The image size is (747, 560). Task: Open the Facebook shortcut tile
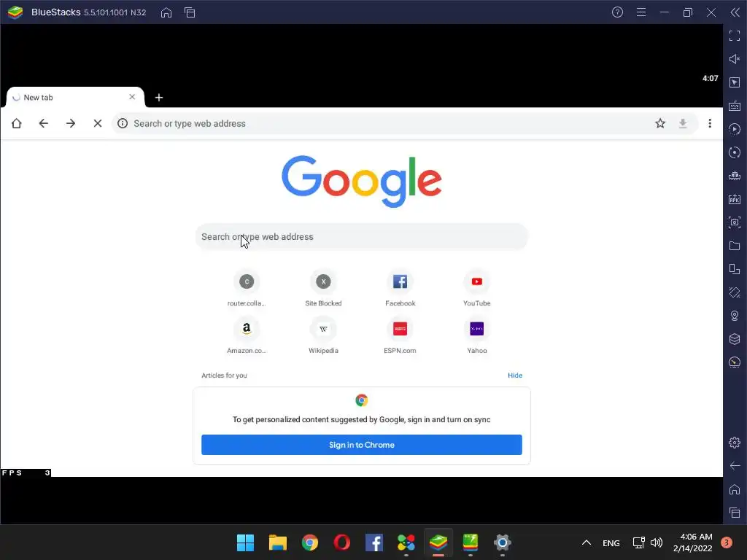click(400, 288)
